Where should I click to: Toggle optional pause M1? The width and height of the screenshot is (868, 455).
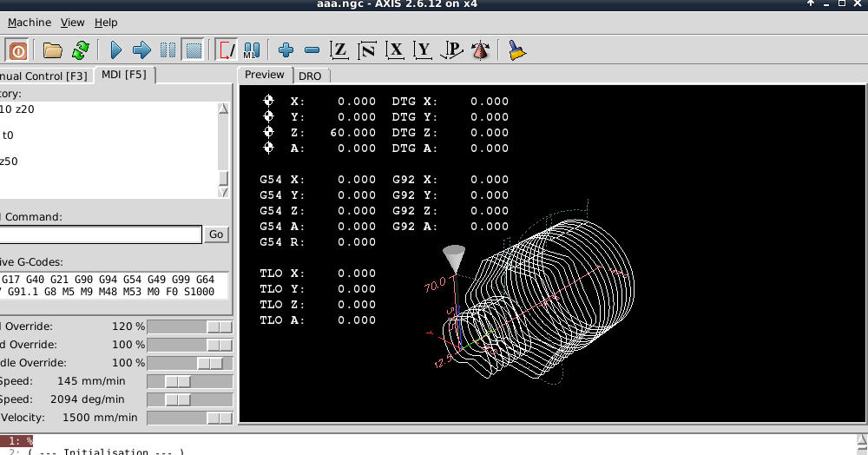pyautogui.click(x=252, y=50)
